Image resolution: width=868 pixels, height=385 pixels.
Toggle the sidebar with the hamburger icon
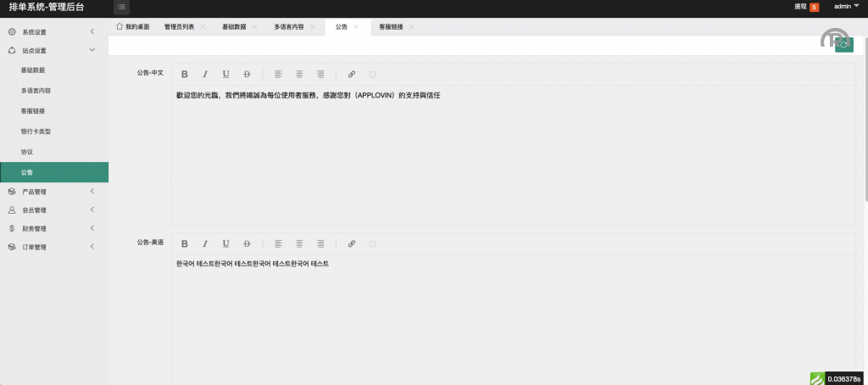coord(122,7)
